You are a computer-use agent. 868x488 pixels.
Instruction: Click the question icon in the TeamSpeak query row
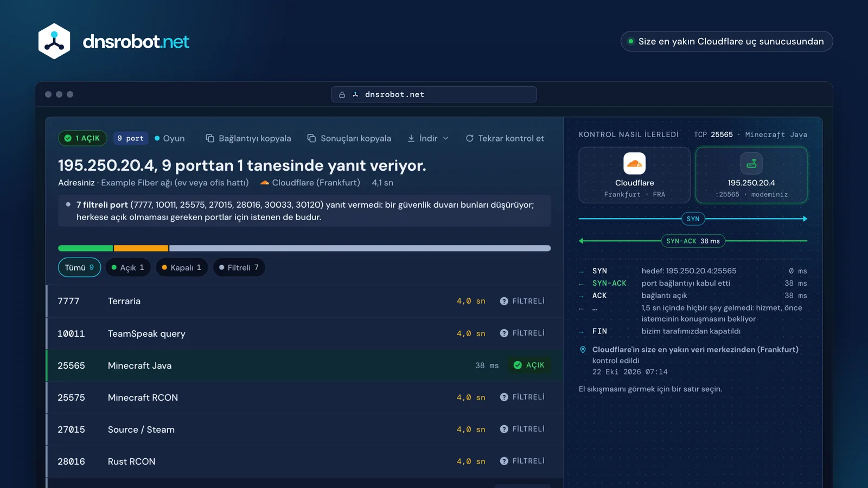pos(504,333)
